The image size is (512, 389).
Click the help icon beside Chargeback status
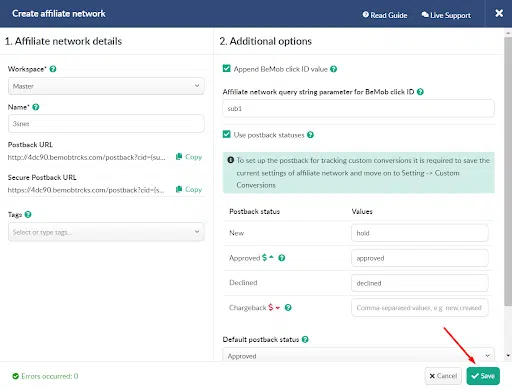288,307
